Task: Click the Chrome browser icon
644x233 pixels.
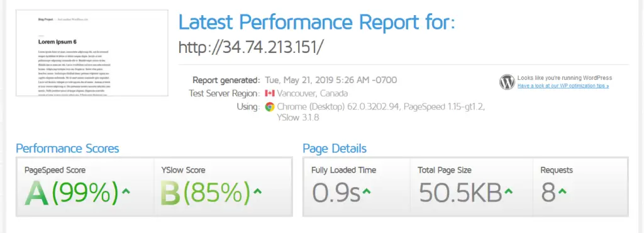Action: [x=269, y=107]
